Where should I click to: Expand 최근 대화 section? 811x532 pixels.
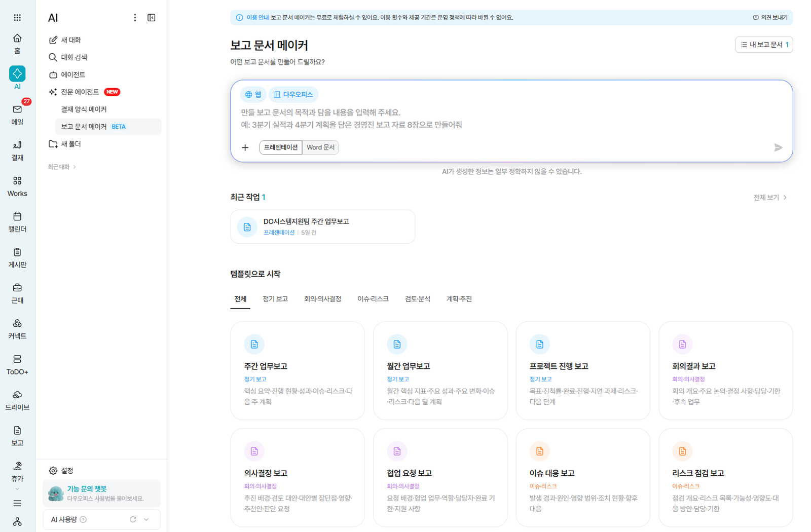click(62, 167)
